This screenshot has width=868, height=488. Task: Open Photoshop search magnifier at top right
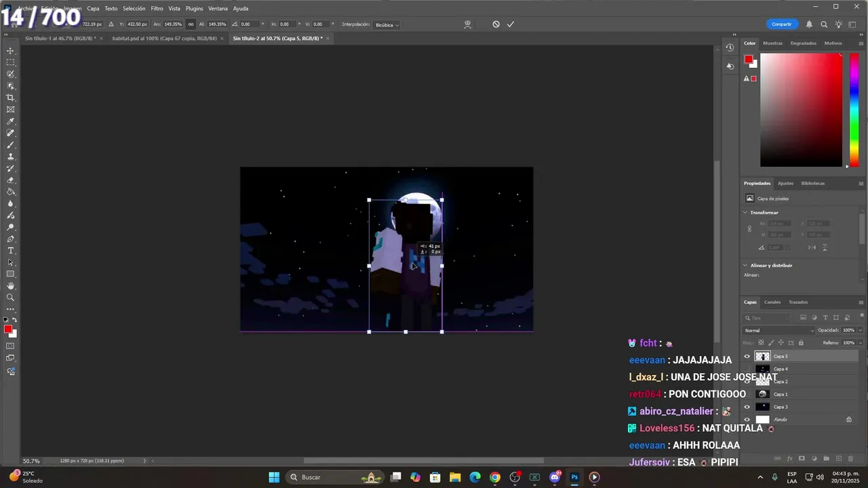[824, 24]
